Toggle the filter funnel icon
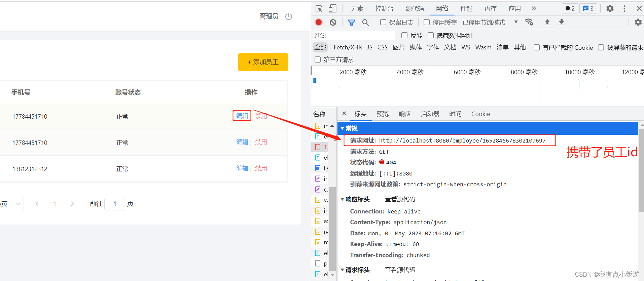644x281 pixels. pyautogui.click(x=352, y=23)
